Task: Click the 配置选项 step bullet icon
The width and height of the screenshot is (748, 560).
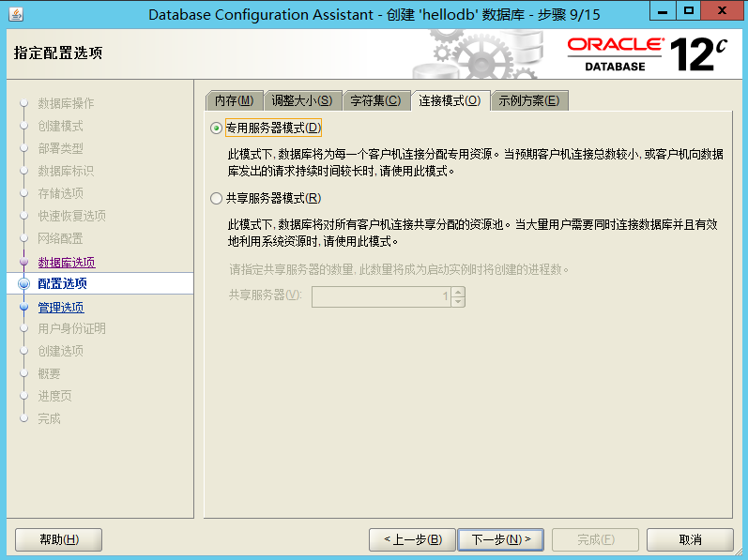Action: tap(23, 284)
